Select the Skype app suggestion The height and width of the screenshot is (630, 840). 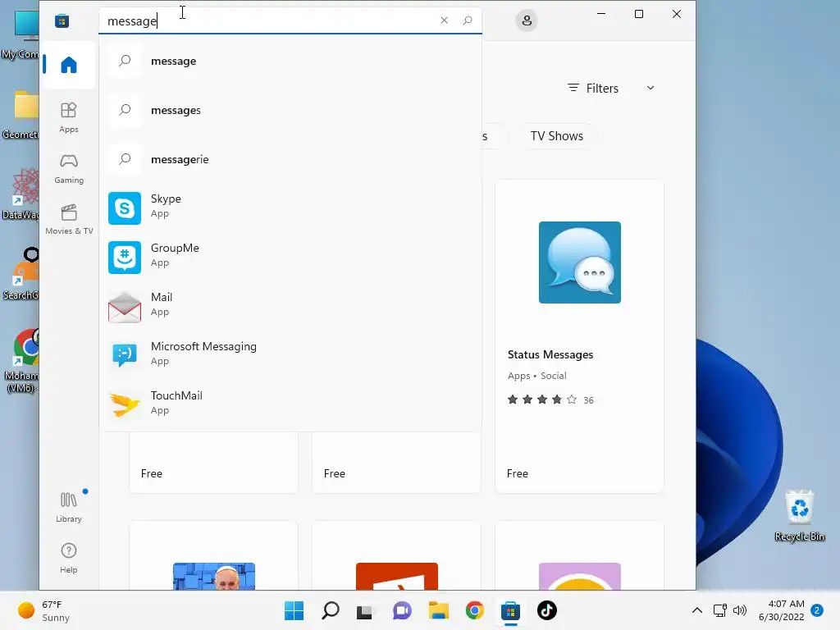click(290, 208)
